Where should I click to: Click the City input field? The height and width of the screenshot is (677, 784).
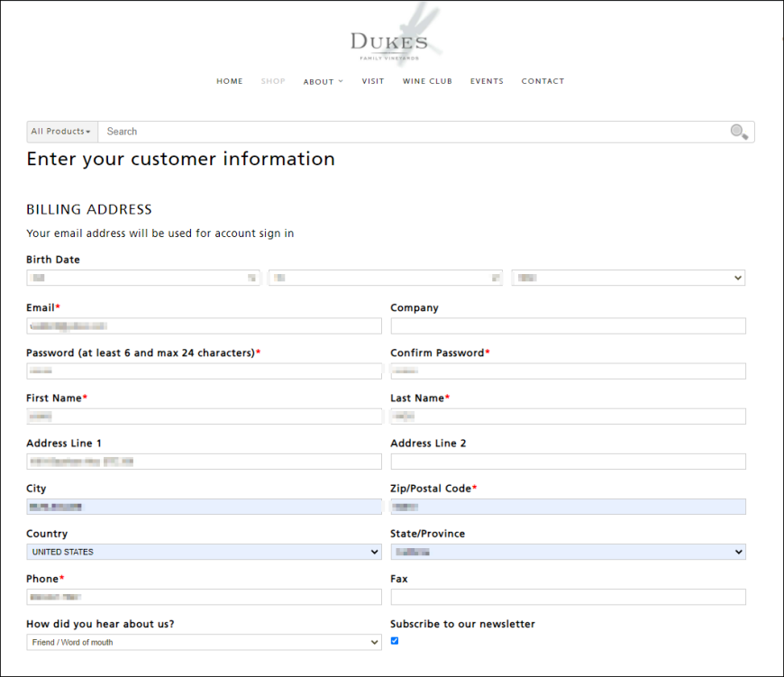pos(204,507)
